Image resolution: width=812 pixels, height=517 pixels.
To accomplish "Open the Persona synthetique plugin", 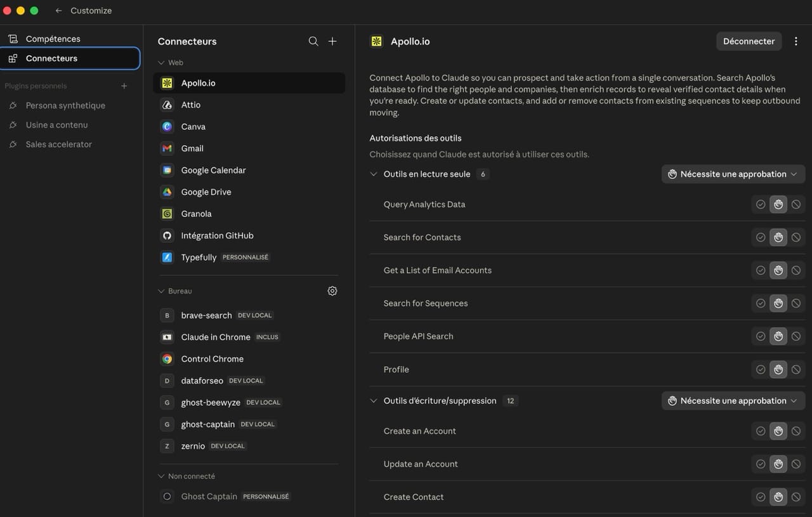I will (x=70, y=105).
